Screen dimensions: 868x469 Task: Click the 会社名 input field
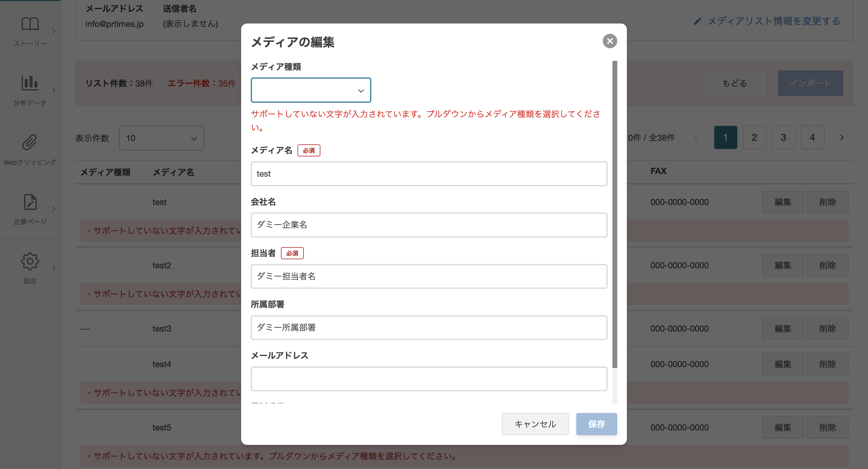pos(429,225)
